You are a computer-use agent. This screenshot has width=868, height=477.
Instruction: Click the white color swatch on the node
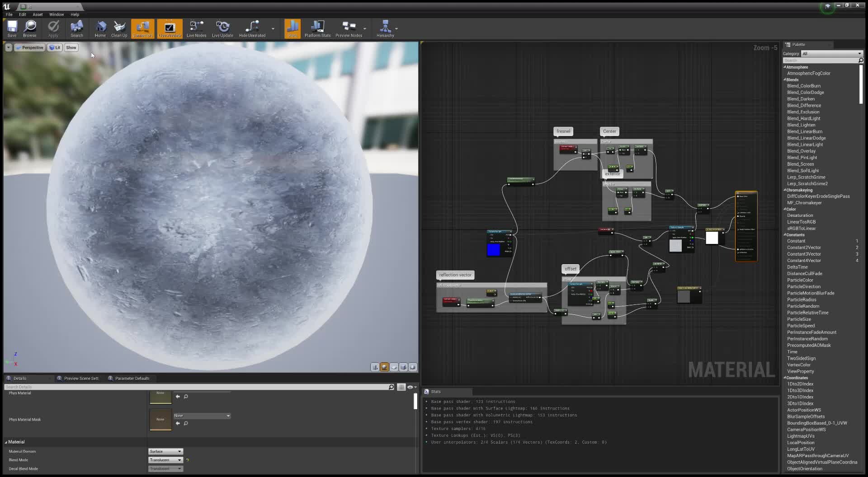(713, 237)
